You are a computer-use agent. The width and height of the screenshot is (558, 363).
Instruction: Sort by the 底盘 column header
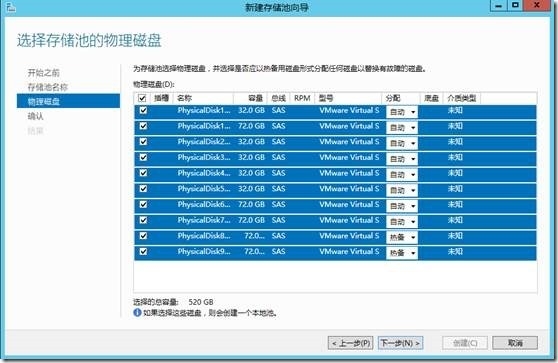(x=431, y=98)
